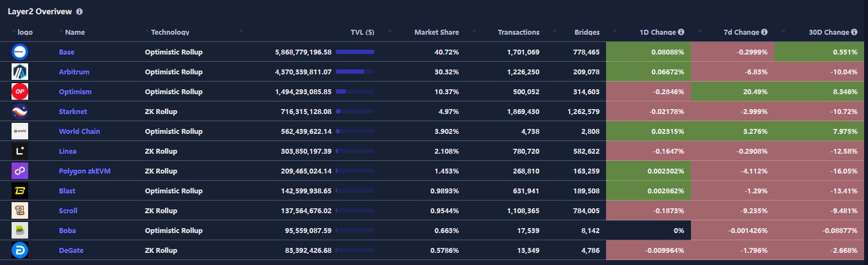Click Boba's 0% 1D Change cell
This screenshot has width=868, height=265.
tap(648, 230)
